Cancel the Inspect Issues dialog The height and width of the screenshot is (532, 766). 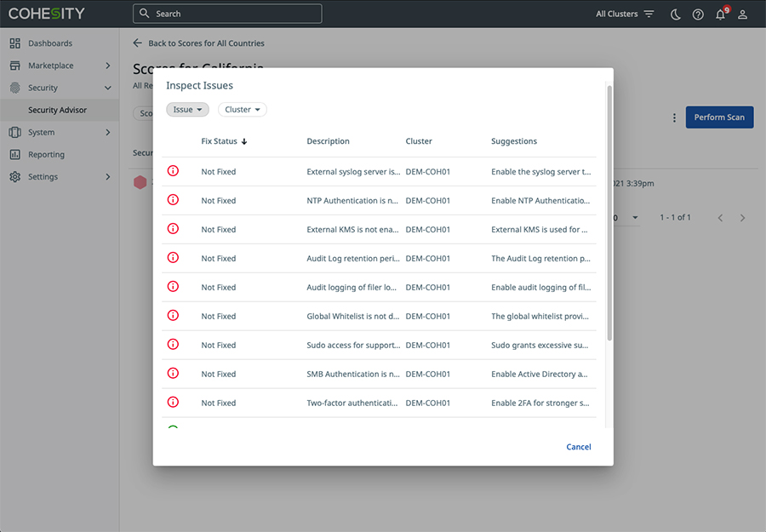coord(579,447)
